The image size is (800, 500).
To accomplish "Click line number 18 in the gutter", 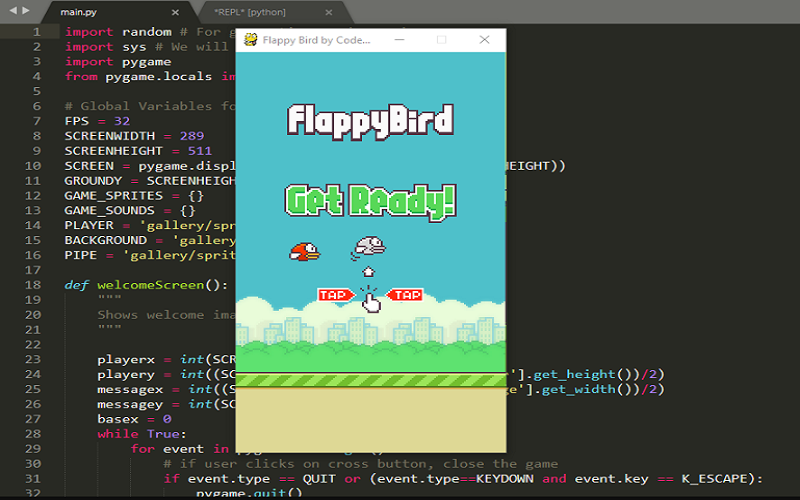I will coord(33,285).
